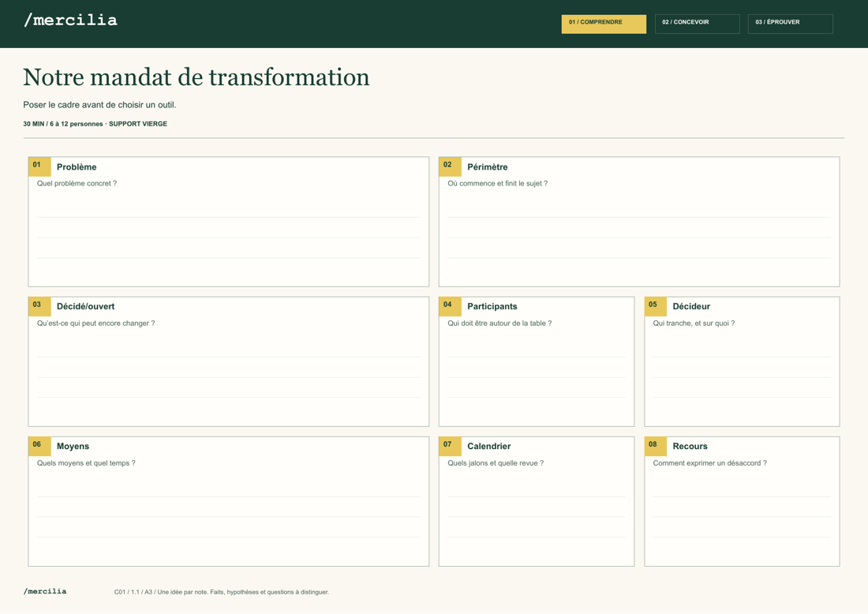Click the 01 number badge of Problème

(x=39, y=166)
